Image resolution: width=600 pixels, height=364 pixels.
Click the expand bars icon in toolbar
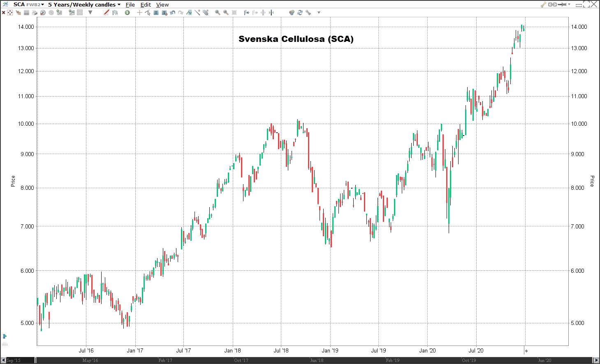coord(263,13)
